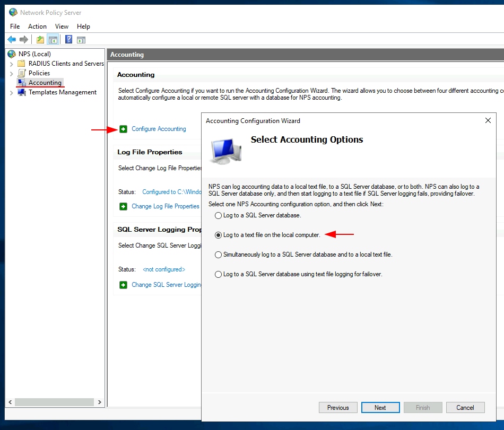Image resolution: width=504 pixels, height=430 pixels.
Task: Open the Help toolbar icon
Action: (68, 39)
